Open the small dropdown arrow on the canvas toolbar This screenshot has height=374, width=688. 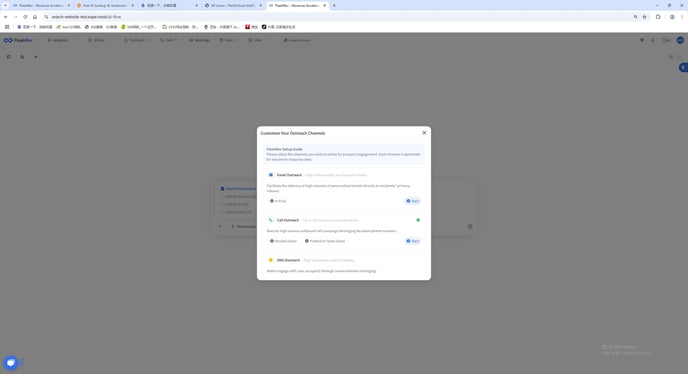point(36,57)
